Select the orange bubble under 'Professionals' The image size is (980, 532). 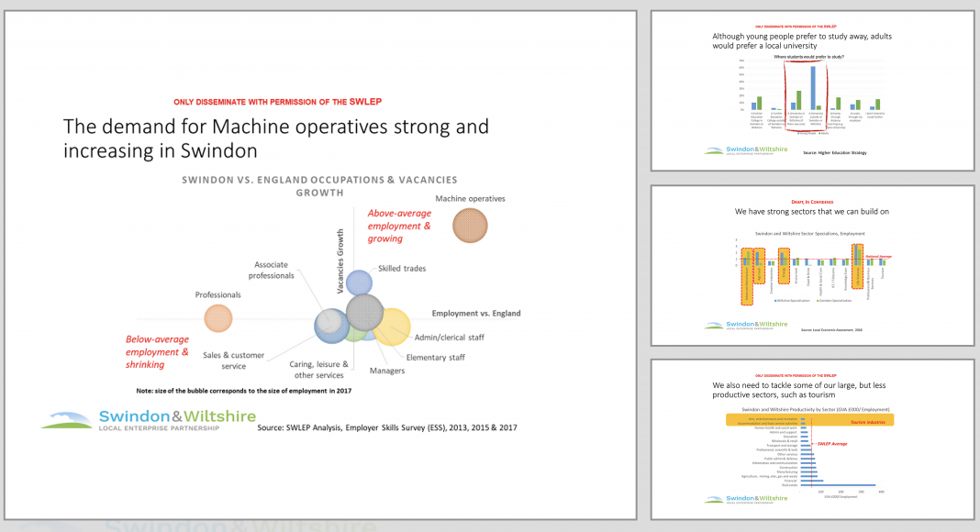218,318
